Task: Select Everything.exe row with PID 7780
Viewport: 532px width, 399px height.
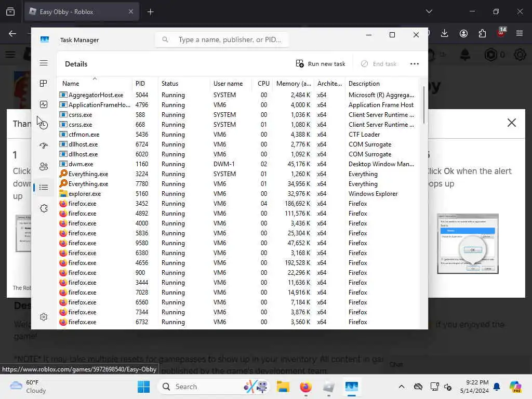Action: click(239, 184)
